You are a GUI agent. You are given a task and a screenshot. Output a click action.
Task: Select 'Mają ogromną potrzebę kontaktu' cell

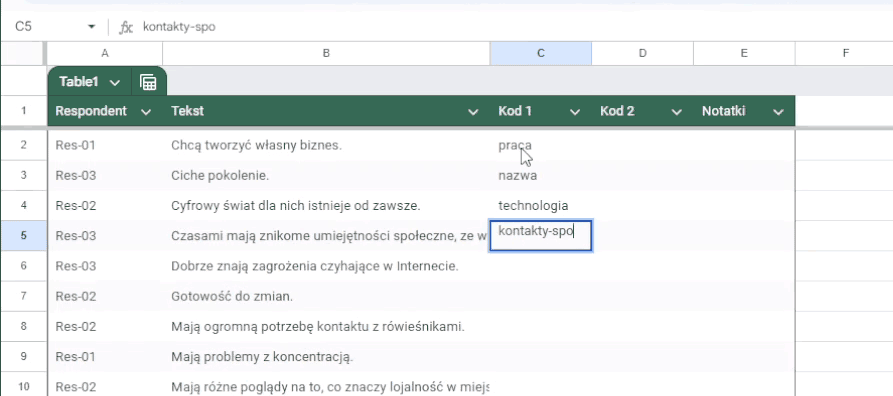[x=326, y=326]
